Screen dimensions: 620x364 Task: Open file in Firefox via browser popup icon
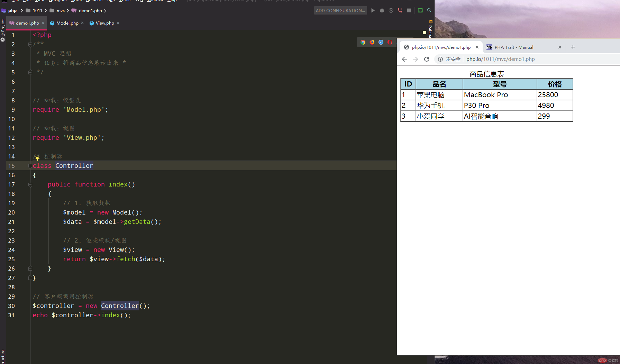click(372, 42)
